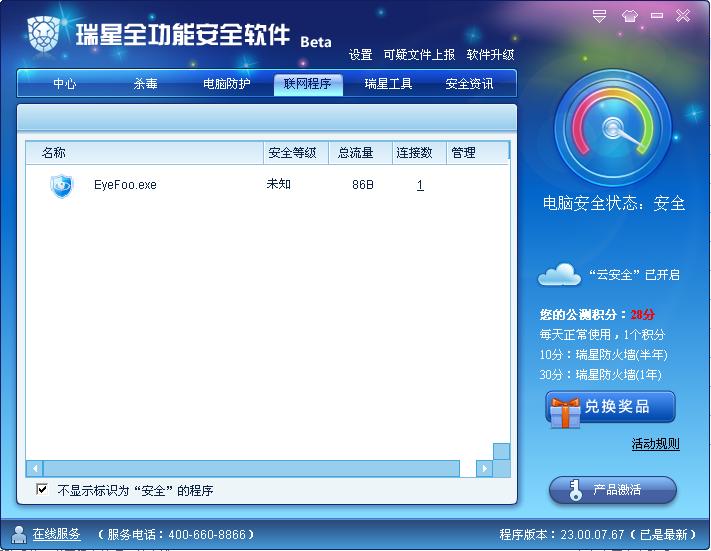Click the Rising lion shield logo
The image size is (711, 551).
pyautogui.click(x=43, y=33)
